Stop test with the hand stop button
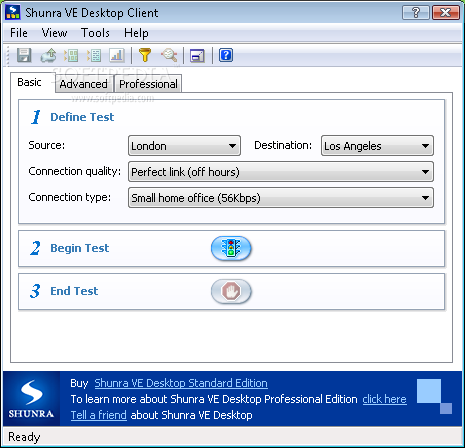The width and height of the screenshot is (465, 448). (231, 291)
